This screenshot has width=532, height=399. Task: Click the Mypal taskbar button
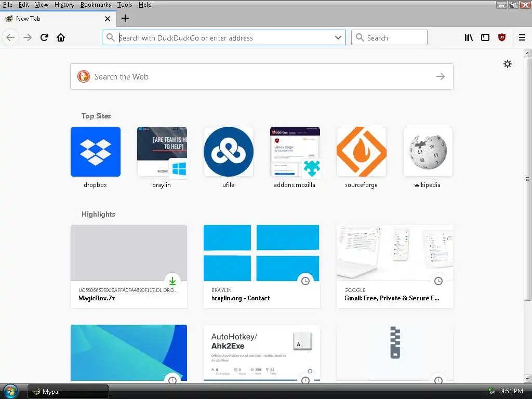pyautogui.click(x=68, y=392)
